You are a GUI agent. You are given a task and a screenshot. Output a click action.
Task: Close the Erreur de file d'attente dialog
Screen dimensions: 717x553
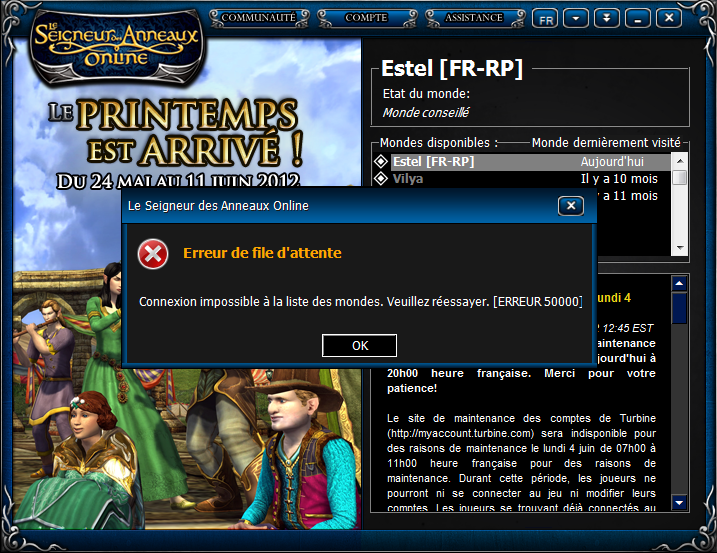pyautogui.click(x=571, y=206)
